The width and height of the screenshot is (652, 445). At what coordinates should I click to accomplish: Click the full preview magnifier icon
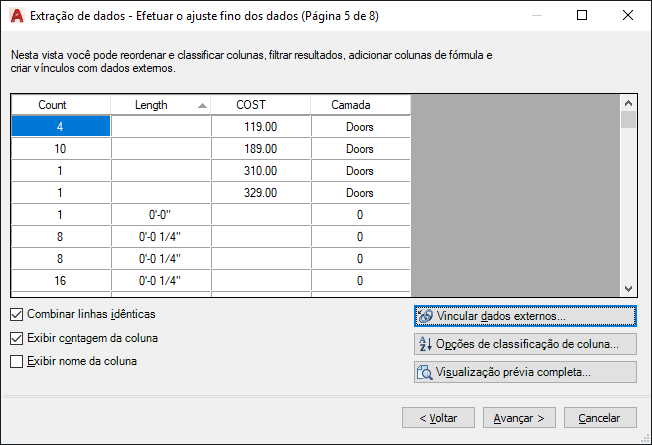pos(425,373)
